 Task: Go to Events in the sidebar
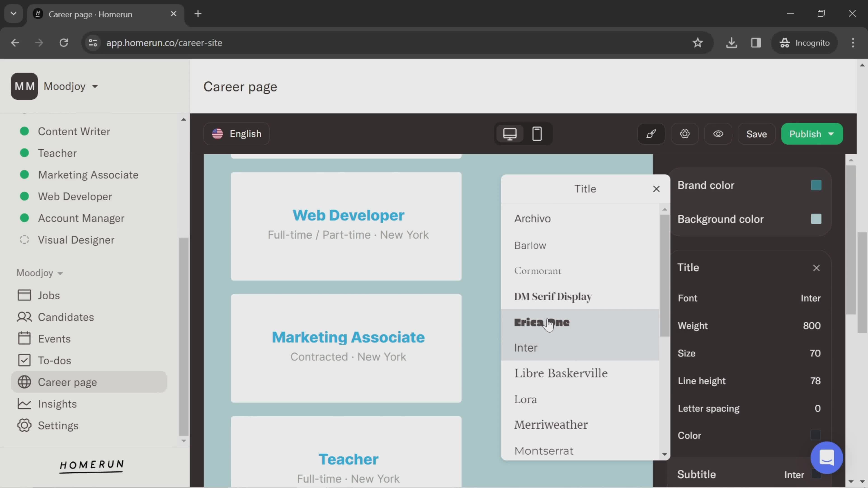(54, 339)
